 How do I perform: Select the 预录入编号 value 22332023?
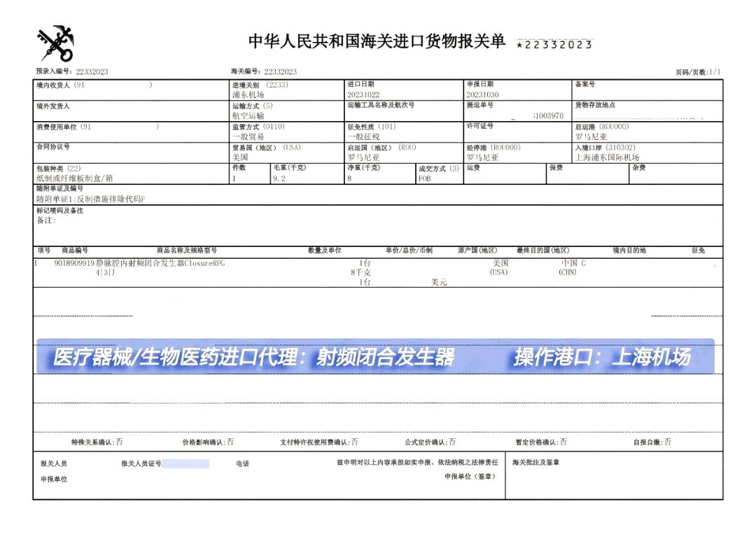click(95, 71)
